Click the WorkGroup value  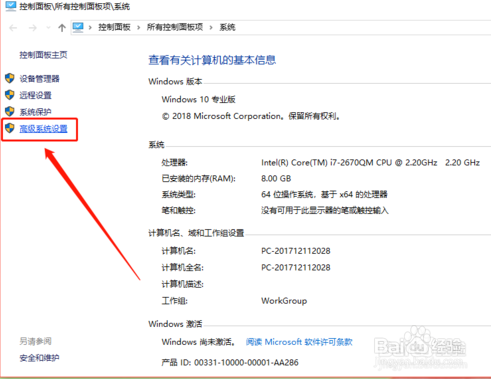point(284,301)
